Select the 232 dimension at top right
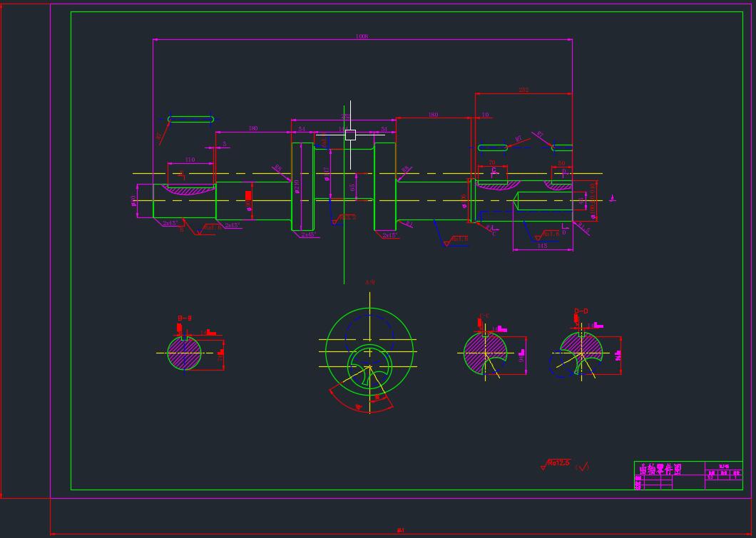 click(523, 90)
